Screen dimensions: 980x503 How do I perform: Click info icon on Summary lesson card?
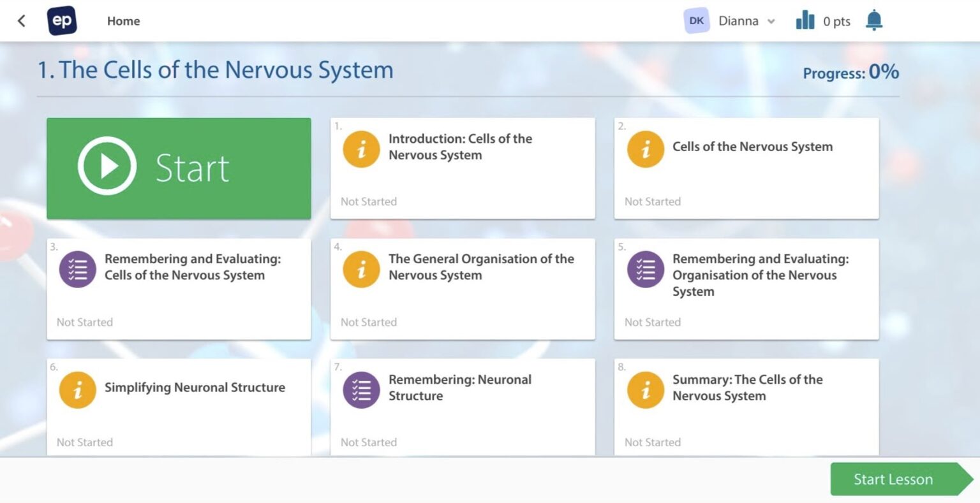pyautogui.click(x=645, y=390)
